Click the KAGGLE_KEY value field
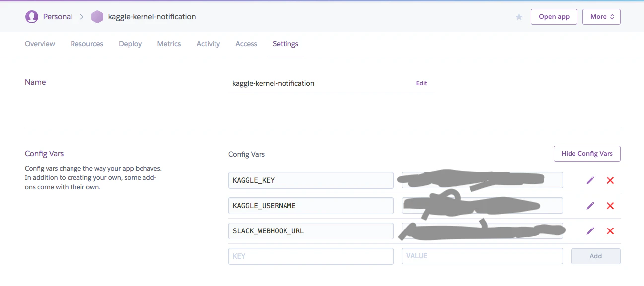 click(x=482, y=180)
